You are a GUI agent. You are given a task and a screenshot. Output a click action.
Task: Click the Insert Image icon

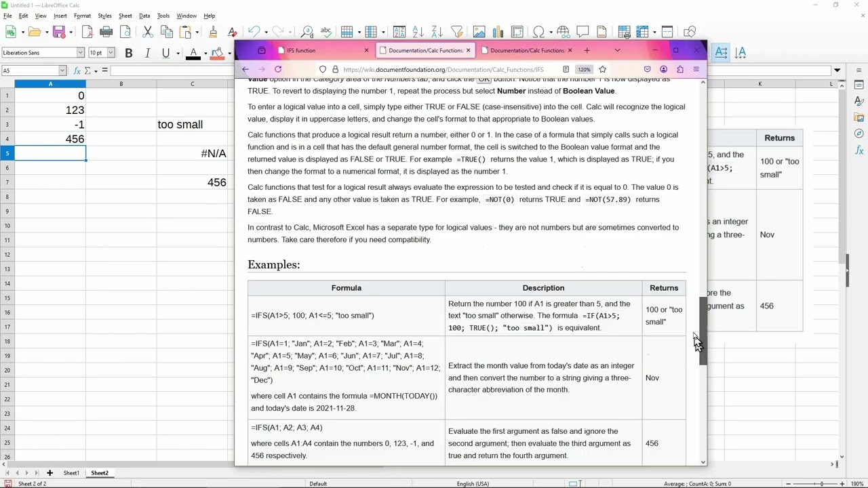(x=479, y=32)
